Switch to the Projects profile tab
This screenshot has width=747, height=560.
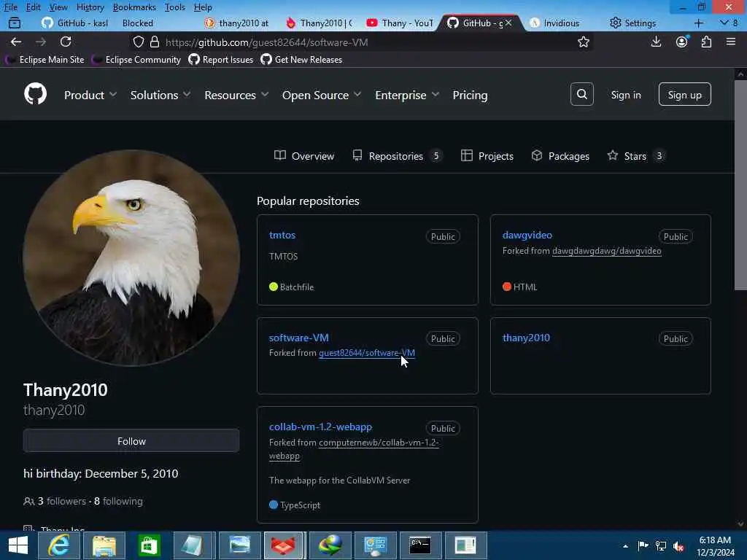(x=487, y=156)
